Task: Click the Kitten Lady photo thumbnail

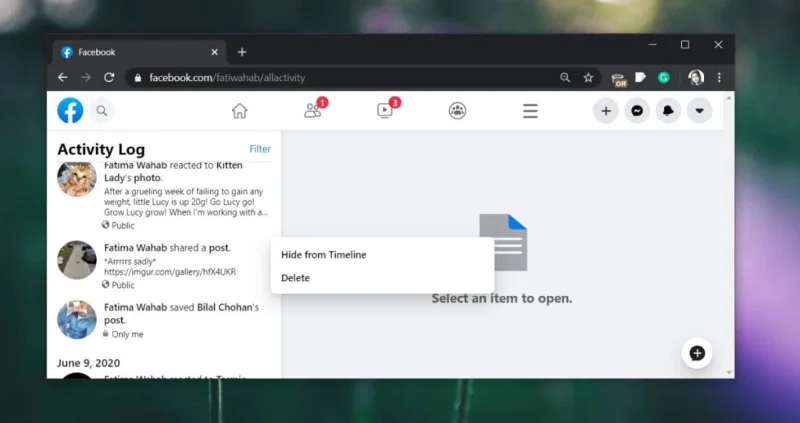Action: (x=77, y=179)
